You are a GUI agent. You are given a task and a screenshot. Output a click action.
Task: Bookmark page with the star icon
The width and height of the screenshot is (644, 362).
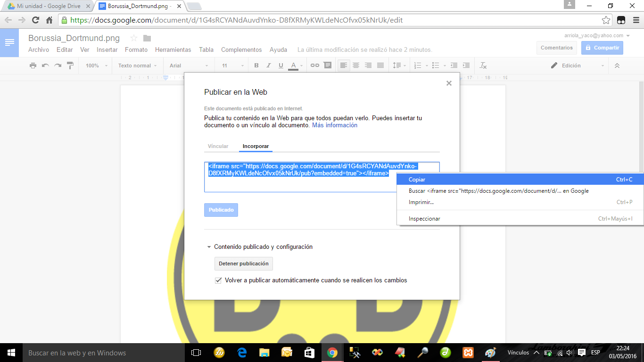[606, 20]
